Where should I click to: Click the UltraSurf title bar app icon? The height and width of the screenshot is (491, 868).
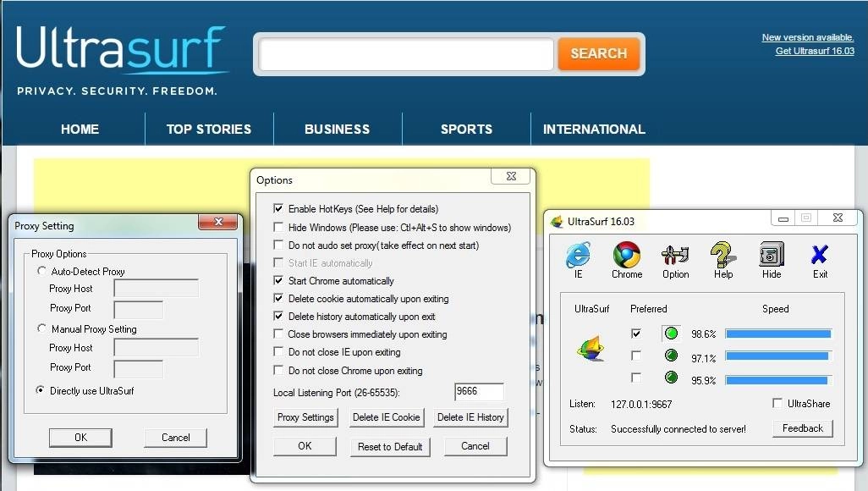click(x=557, y=222)
